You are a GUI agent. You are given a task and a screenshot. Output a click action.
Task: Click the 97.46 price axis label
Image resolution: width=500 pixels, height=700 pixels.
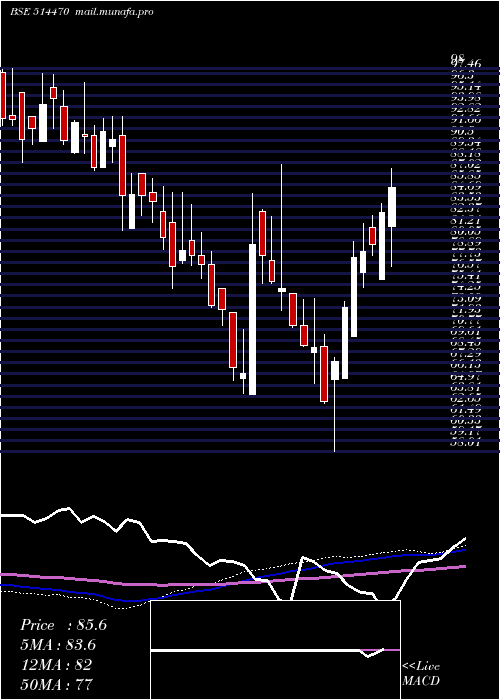[466, 65]
